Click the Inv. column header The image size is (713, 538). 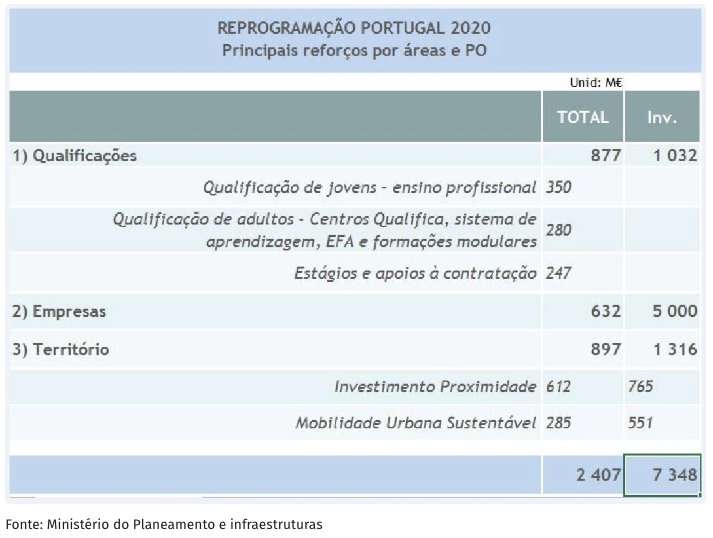662,117
